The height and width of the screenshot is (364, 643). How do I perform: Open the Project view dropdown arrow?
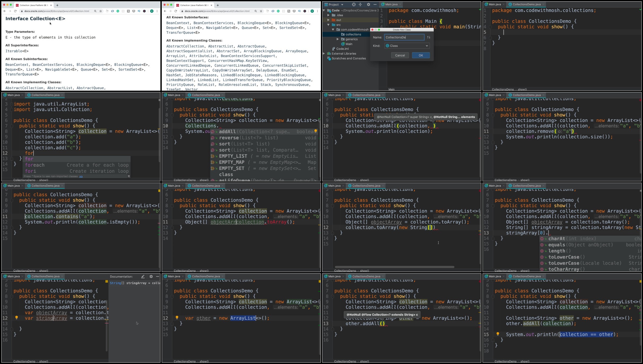pyautogui.click(x=342, y=5)
